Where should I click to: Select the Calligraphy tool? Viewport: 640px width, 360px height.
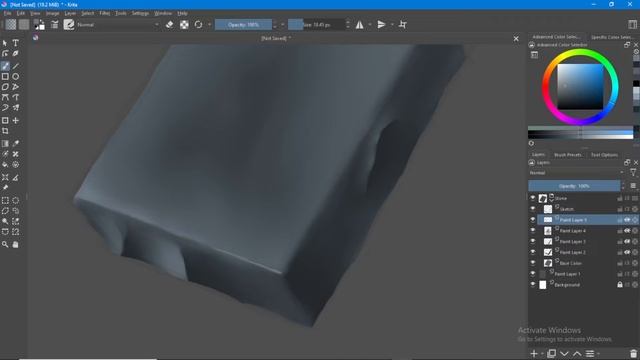pos(16,53)
